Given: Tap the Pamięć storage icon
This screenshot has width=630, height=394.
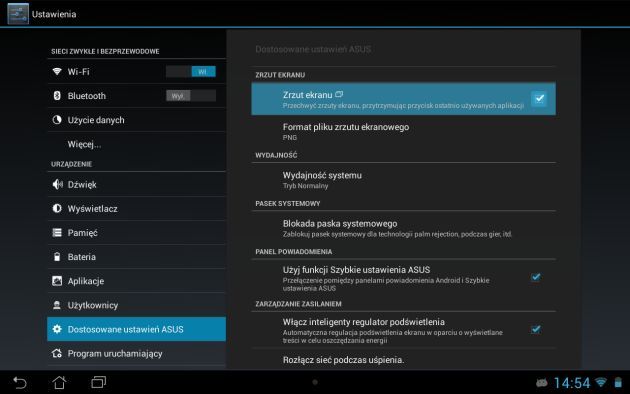Looking at the screenshot, I should (x=57, y=233).
